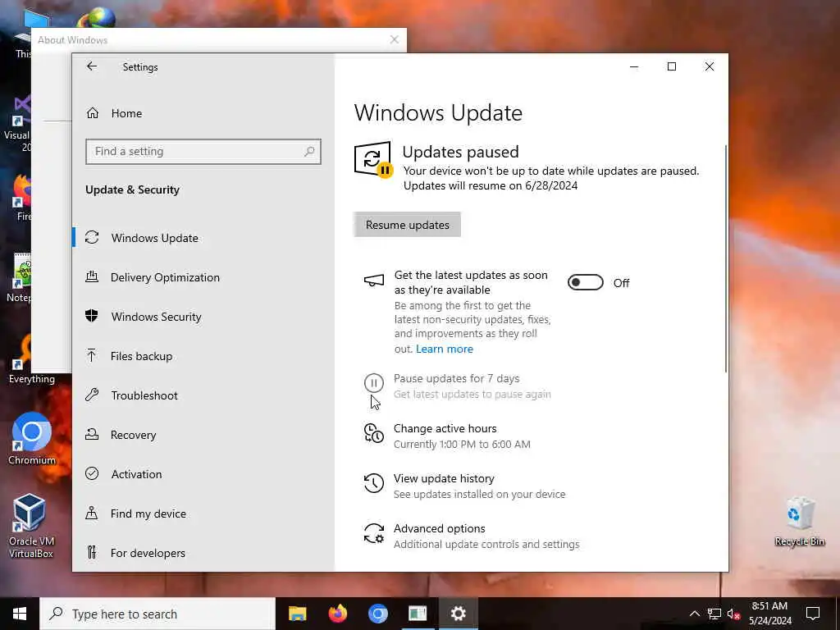Click the Updates paused status icon
Viewport: 840px width, 630px height.
pyautogui.click(x=373, y=160)
